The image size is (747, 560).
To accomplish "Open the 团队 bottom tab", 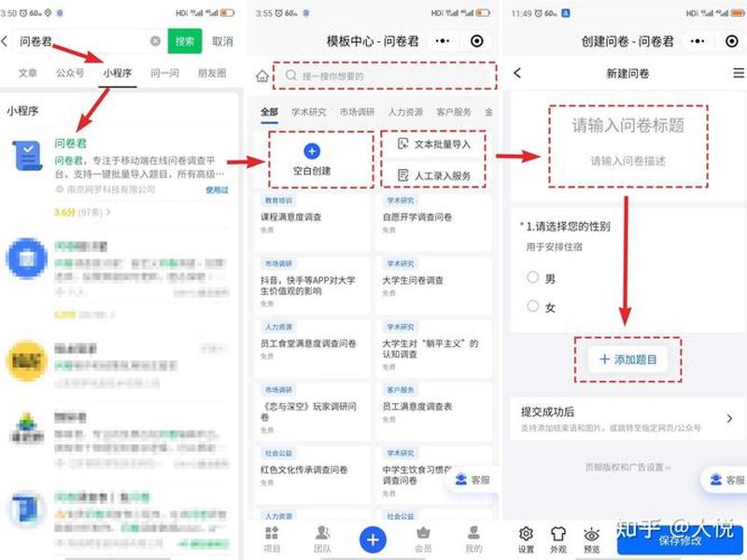I will point(322,539).
